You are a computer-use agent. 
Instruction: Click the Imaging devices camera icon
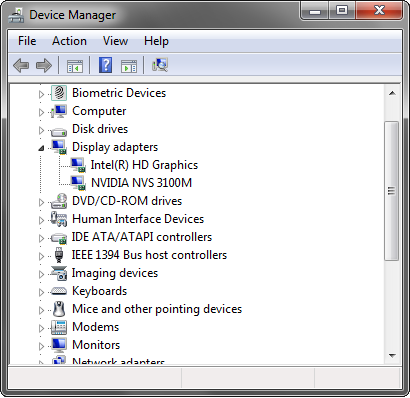coord(59,273)
